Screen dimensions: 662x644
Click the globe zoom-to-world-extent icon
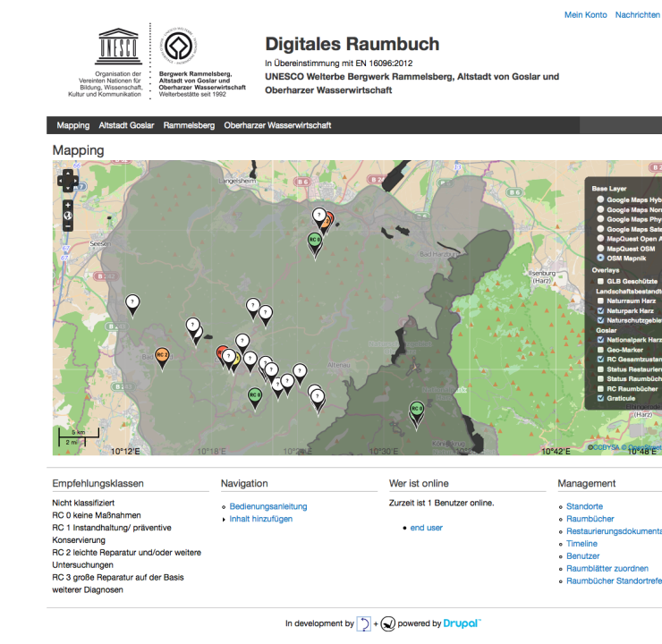click(x=68, y=215)
